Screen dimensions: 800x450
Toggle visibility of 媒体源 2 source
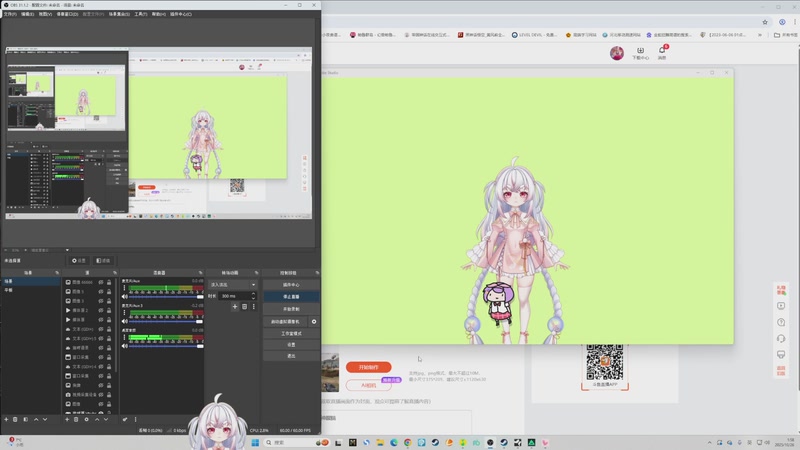101,310
